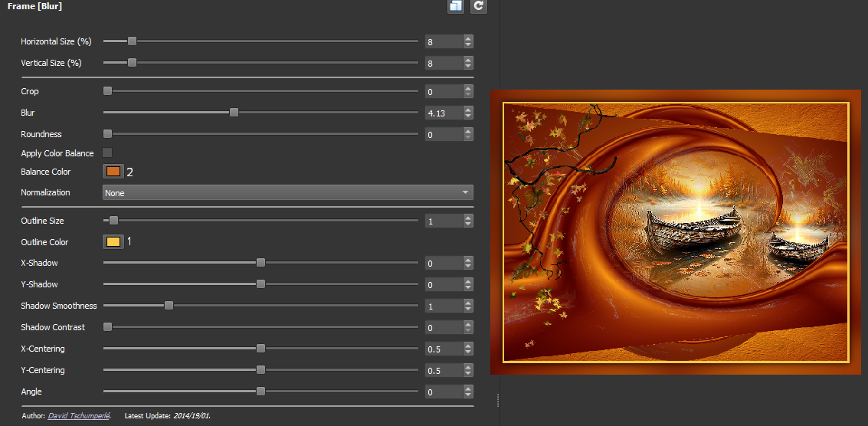Click the X-Shadow spinner arrows

468,263
